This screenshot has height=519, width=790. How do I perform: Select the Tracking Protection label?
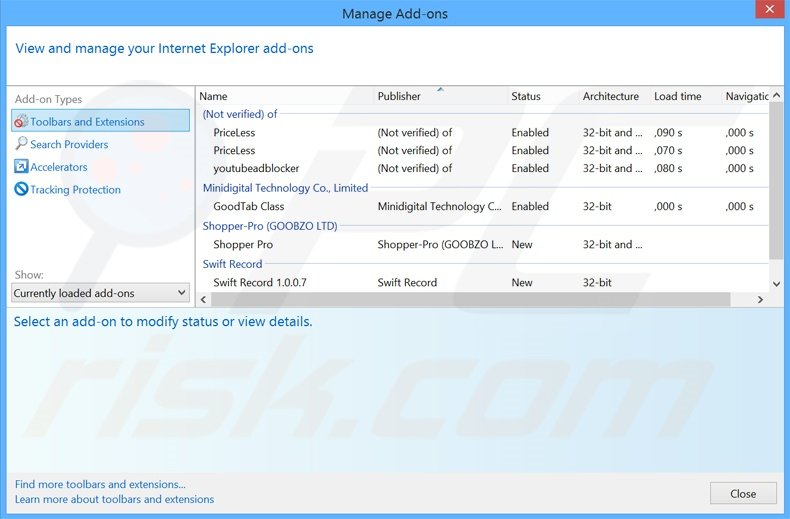[76, 189]
